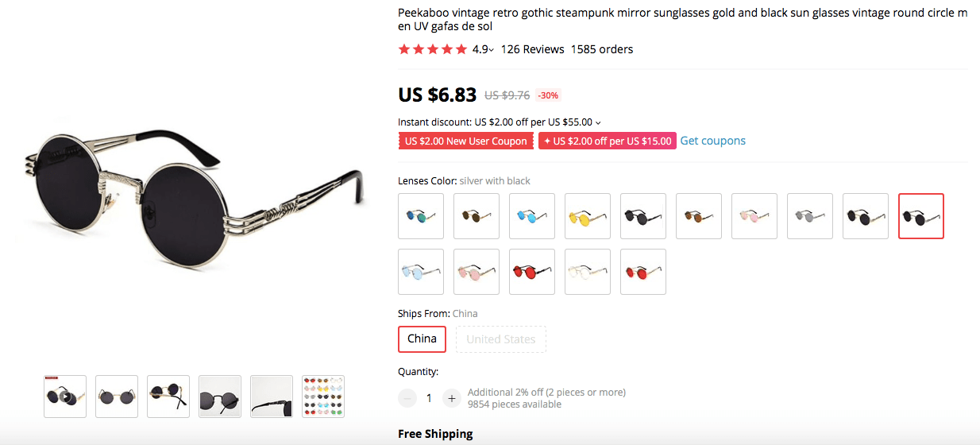Show the temple arm close-up thumbnail
Screen dimensions: 980x445
pyautogui.click(x=272, y=396)
